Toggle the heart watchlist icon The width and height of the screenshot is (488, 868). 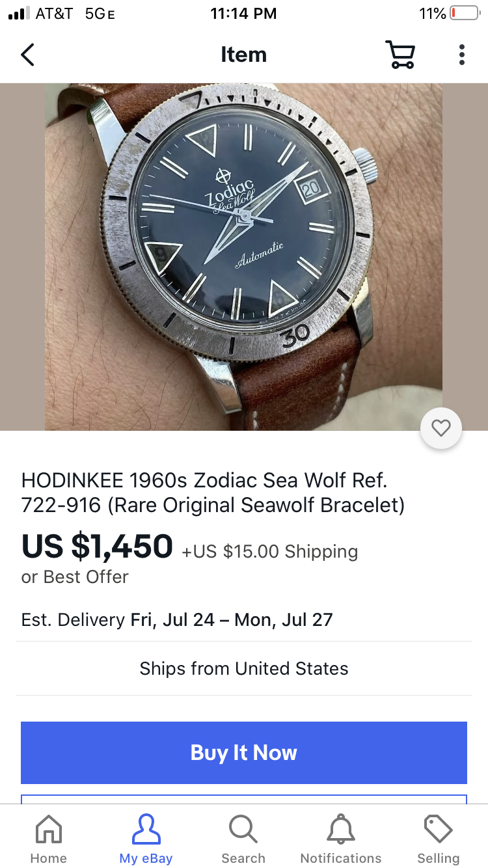pyautogui.click(x=441, y=428)
